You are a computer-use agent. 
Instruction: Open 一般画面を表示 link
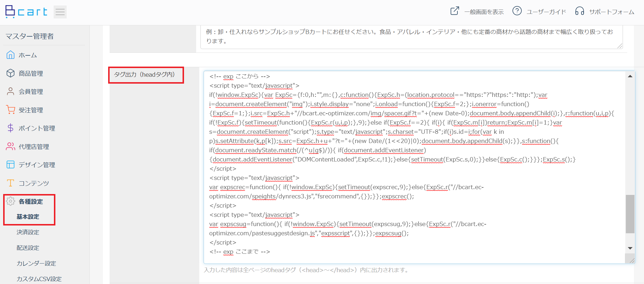pyautogui.click(x=484, y=12)
